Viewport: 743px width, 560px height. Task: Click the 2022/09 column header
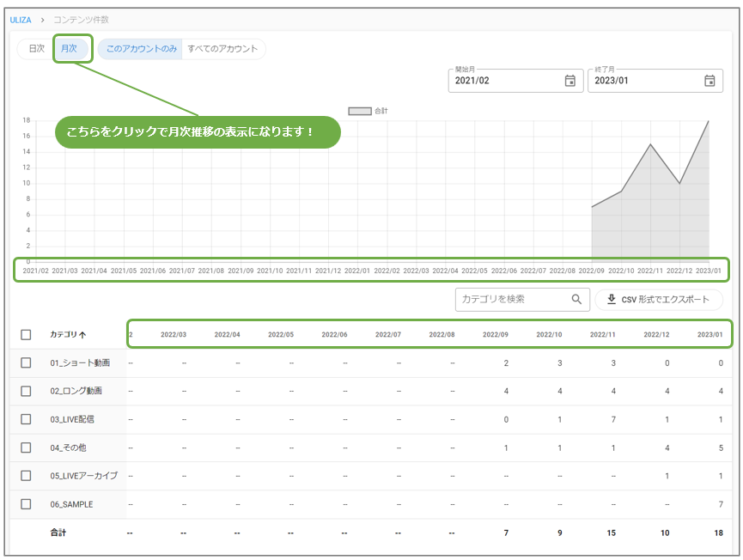(x=496, y=334)
